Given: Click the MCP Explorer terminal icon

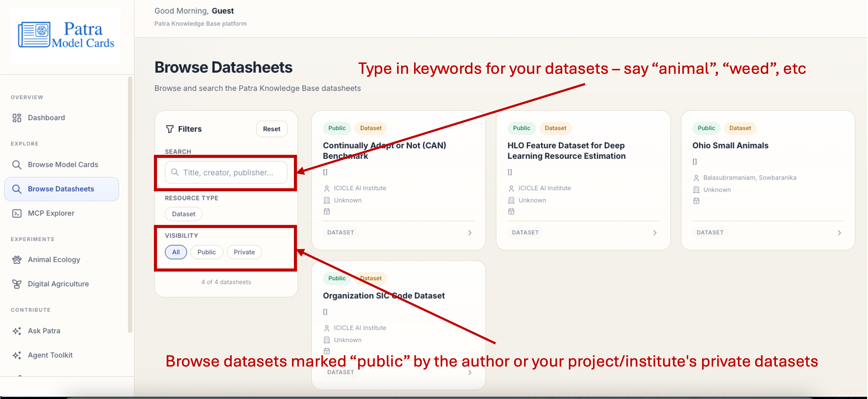Looking at the screenshot, I should [17, 213].
